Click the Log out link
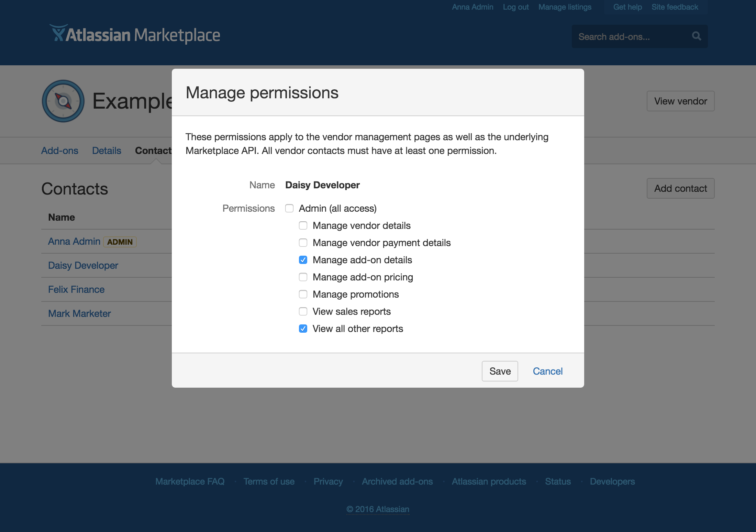 [x=515, y=7]
